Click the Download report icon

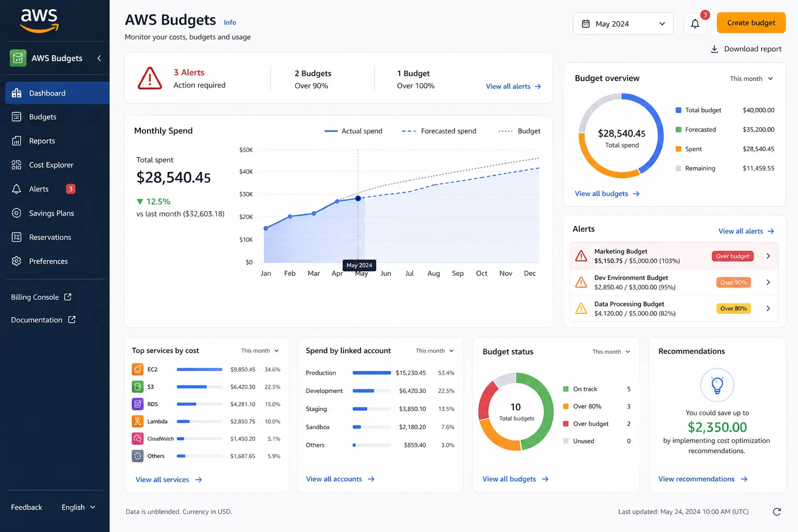[x=714, y=49]
